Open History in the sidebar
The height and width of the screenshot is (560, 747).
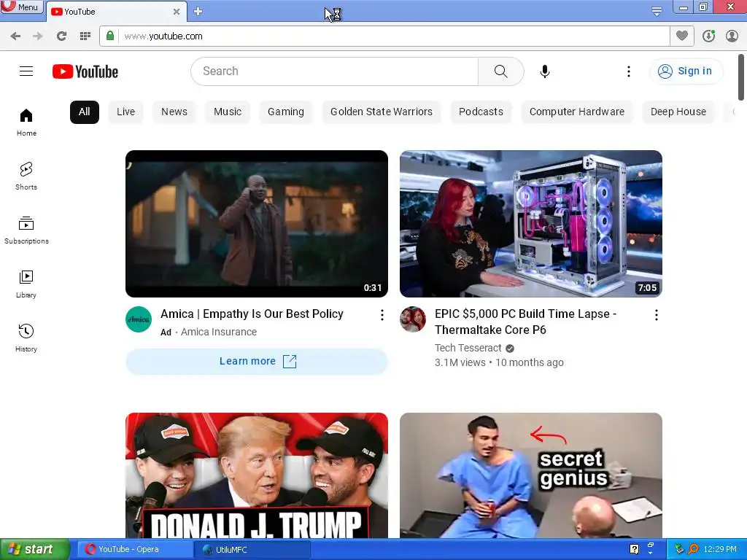coord(26,338)
